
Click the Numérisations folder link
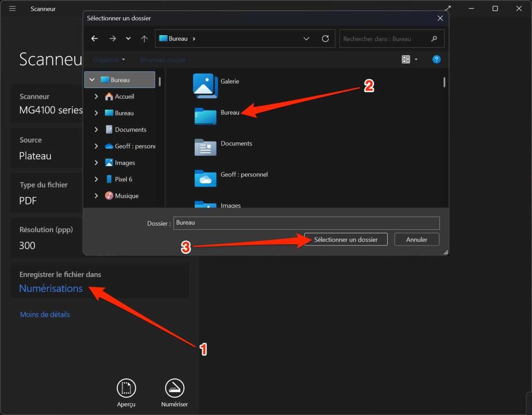(x=51, y=288)
